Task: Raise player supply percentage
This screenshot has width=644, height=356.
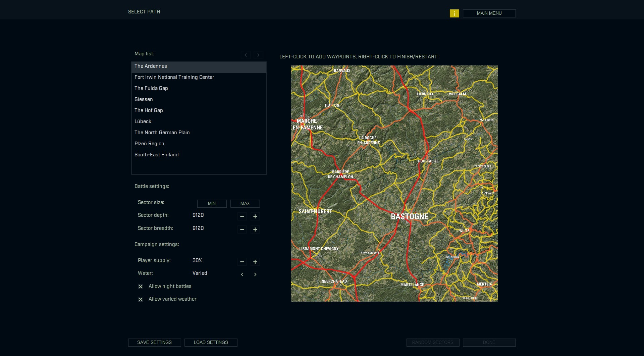Action: coord(255,262)
